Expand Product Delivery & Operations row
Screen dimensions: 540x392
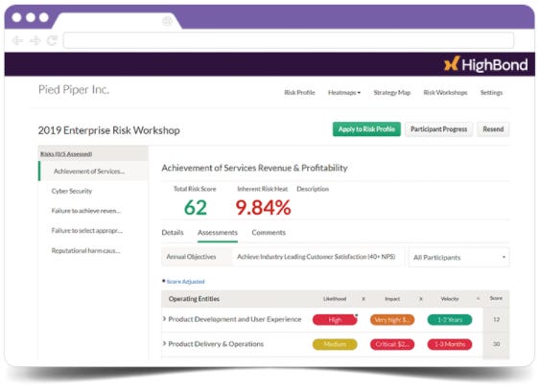click(x=164, y=343)
